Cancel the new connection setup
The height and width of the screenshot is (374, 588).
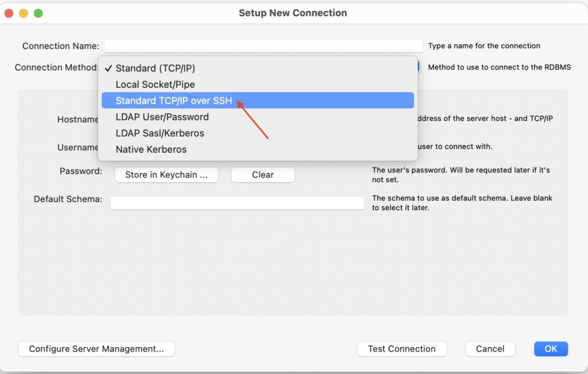pos(490,349)
